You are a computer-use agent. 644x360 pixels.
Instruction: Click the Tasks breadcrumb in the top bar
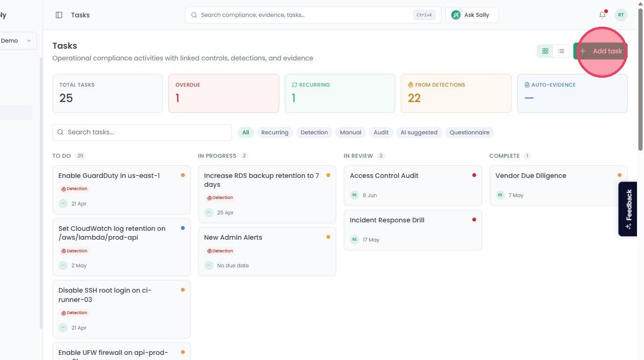coord(80,15)
